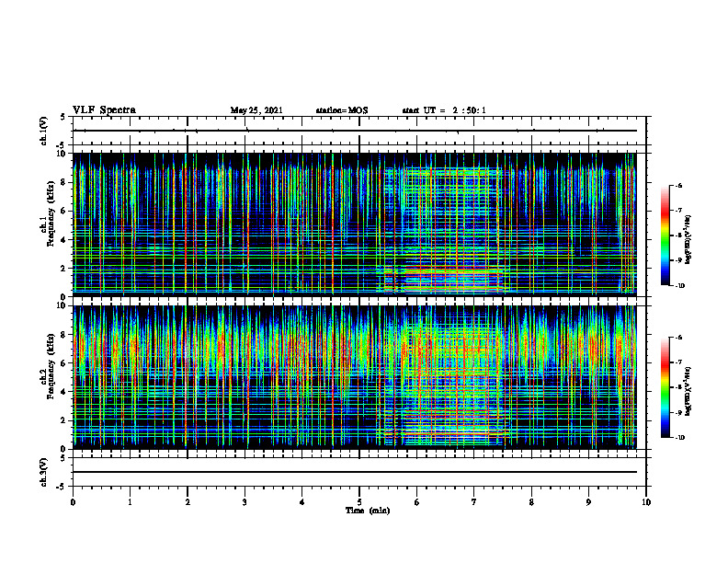
Task: Click the "5" minute tick on time axis
Action: [x=359, y=502]
